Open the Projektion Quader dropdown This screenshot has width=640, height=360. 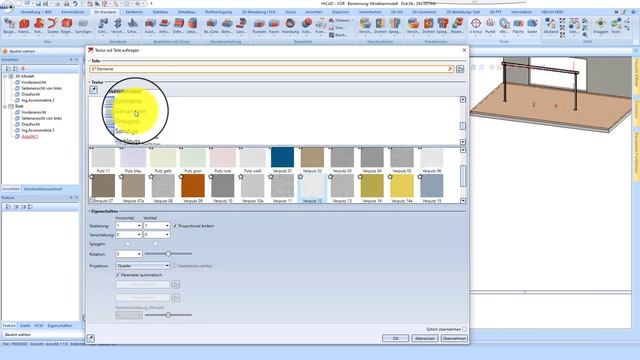[x=142, y=266]
